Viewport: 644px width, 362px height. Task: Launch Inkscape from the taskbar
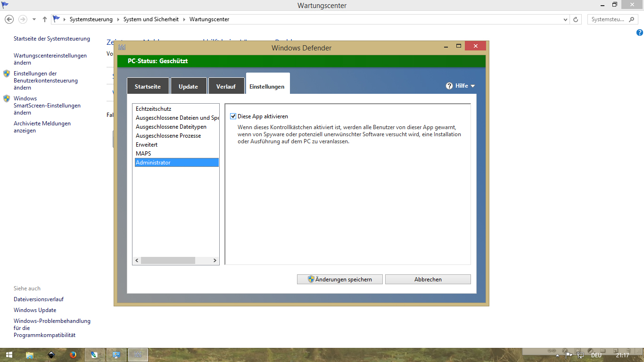pos(51,355)
